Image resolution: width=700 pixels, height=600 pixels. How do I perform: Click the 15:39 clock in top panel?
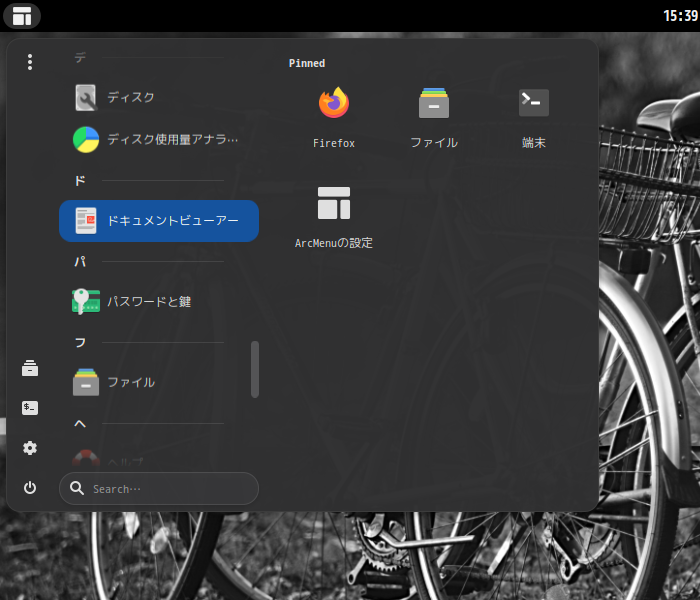point(680,16)
